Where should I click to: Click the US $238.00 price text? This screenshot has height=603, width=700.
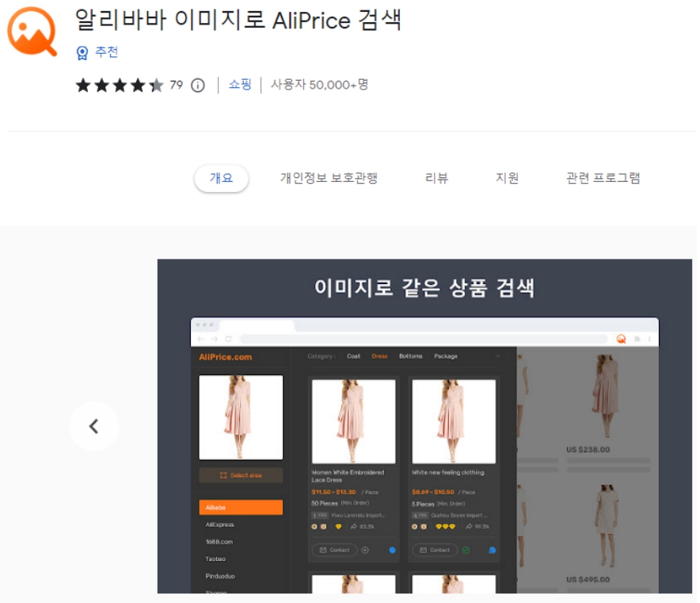tap(588, 449)
